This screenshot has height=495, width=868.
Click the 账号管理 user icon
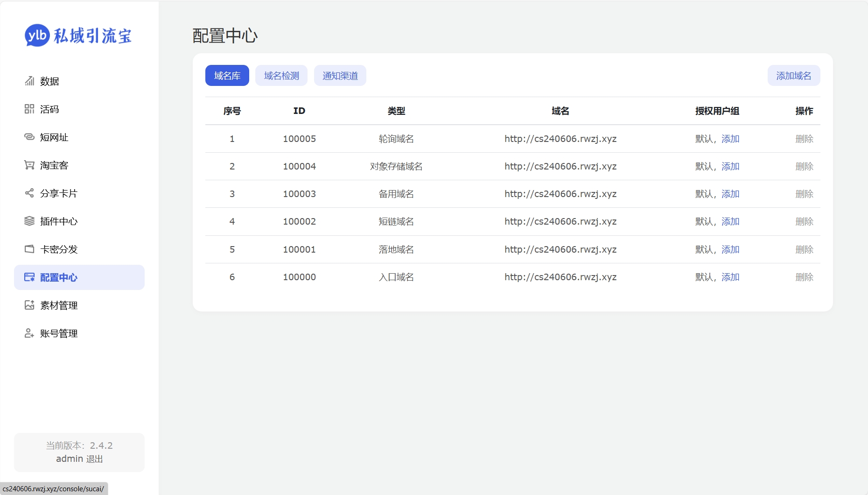pyautogui.click(x=29, y=333)
